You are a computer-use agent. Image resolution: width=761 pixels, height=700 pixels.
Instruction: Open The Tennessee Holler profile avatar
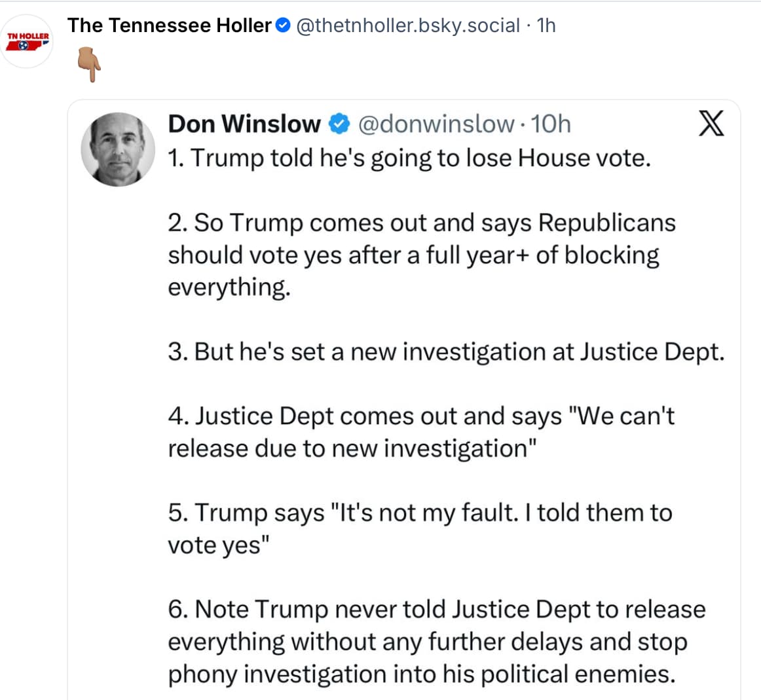[28, 42]
